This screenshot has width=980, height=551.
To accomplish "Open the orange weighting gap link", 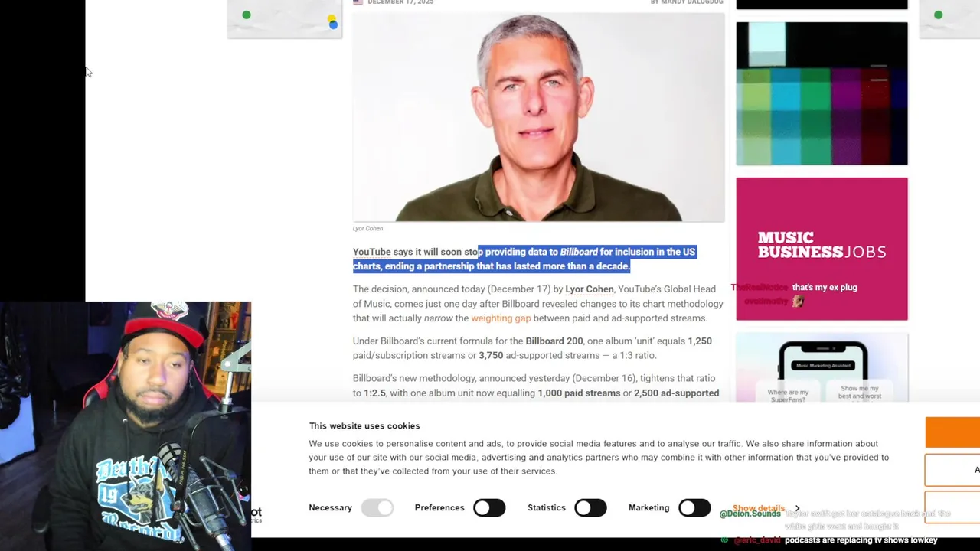I will tap(501, 318).
